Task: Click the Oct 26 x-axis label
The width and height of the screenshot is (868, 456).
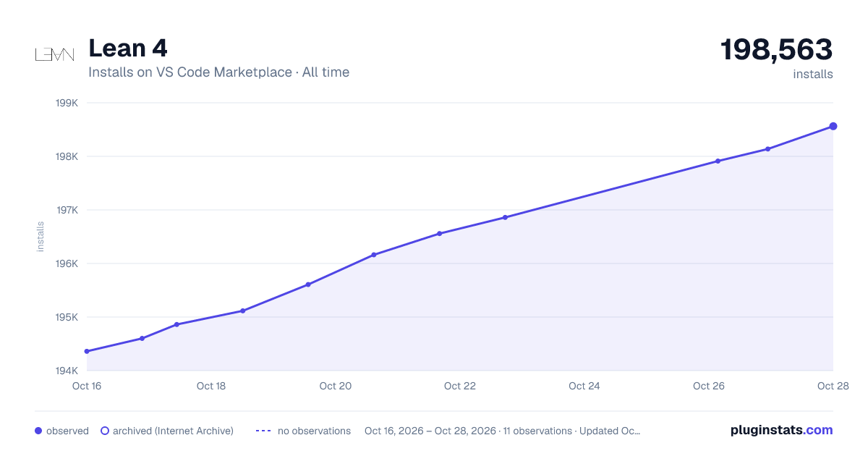Action: coord(709,386)
